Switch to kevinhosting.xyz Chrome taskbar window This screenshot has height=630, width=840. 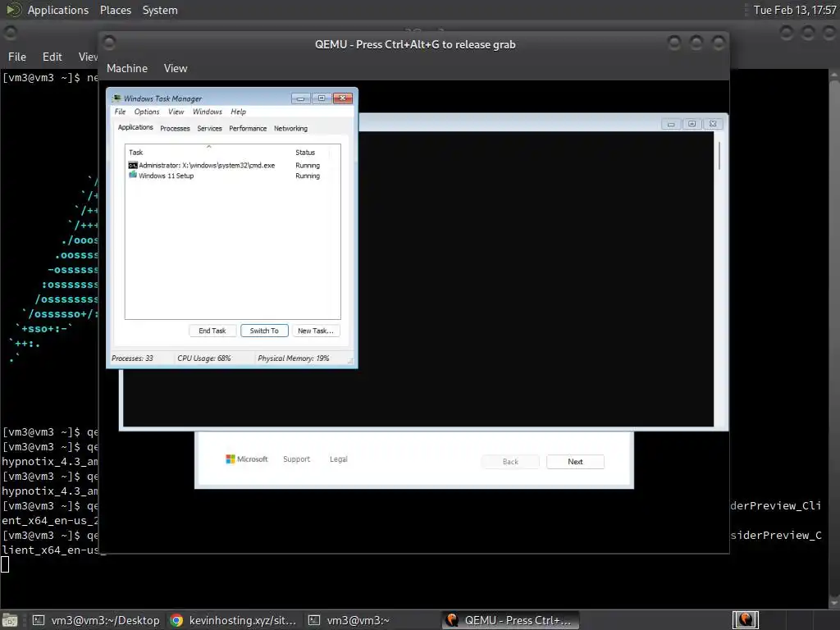tap(234, 620)
